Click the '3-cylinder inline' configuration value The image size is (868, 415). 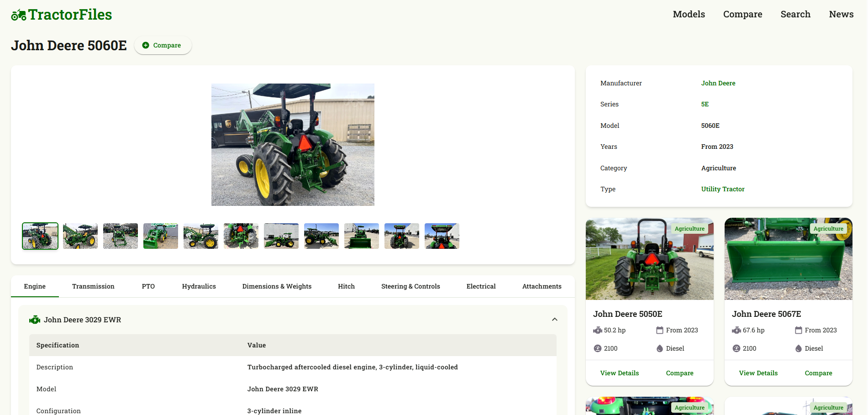(274, 411)
